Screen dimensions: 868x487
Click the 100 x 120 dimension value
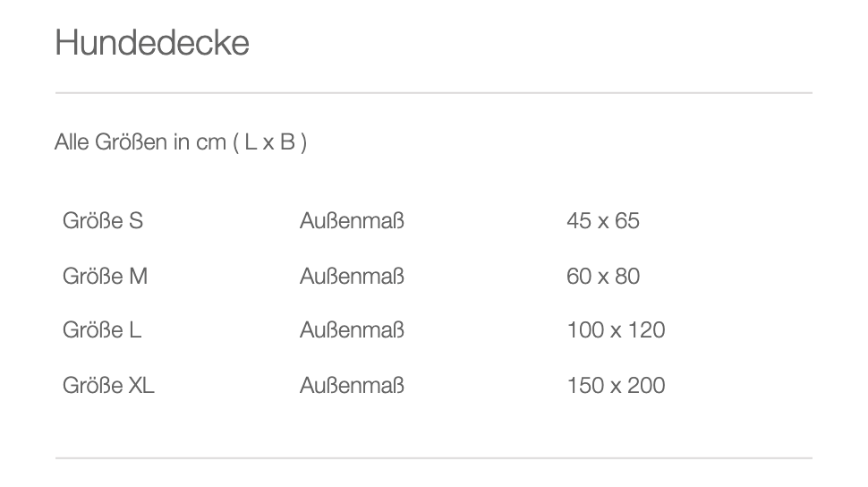pos(617,330)
